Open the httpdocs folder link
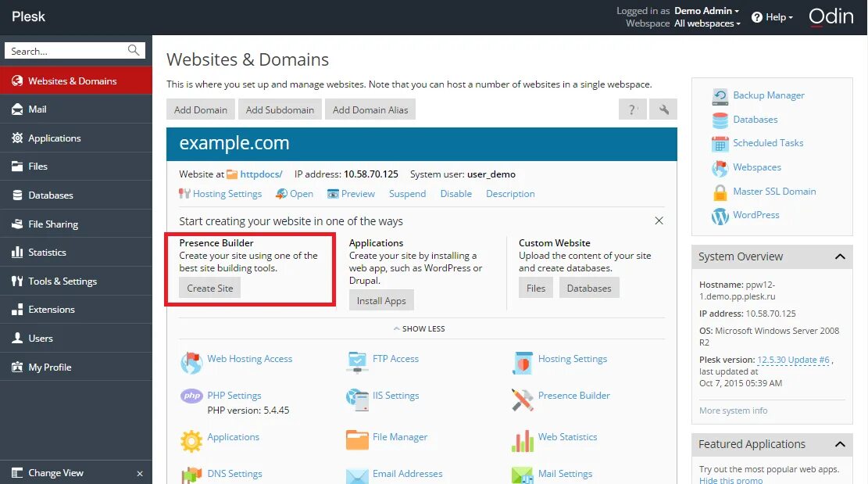This screenshot has width=868, height=484. click(x=261, y=174)
